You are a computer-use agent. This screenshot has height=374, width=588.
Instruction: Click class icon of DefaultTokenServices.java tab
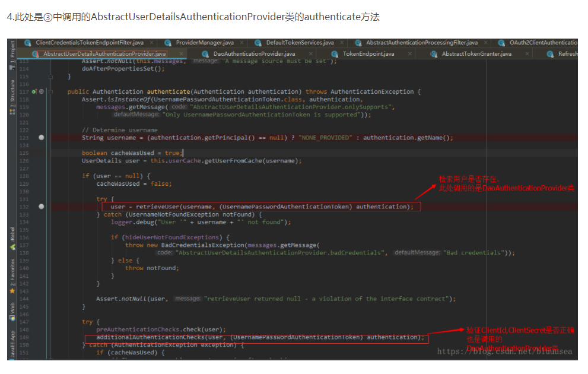point(258,43)
